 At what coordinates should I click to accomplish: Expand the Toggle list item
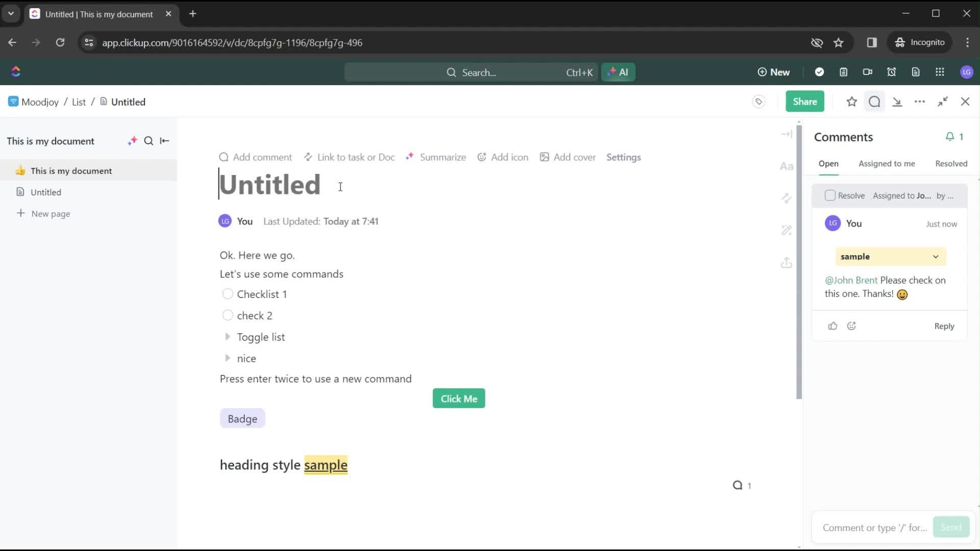coord(228,336)
